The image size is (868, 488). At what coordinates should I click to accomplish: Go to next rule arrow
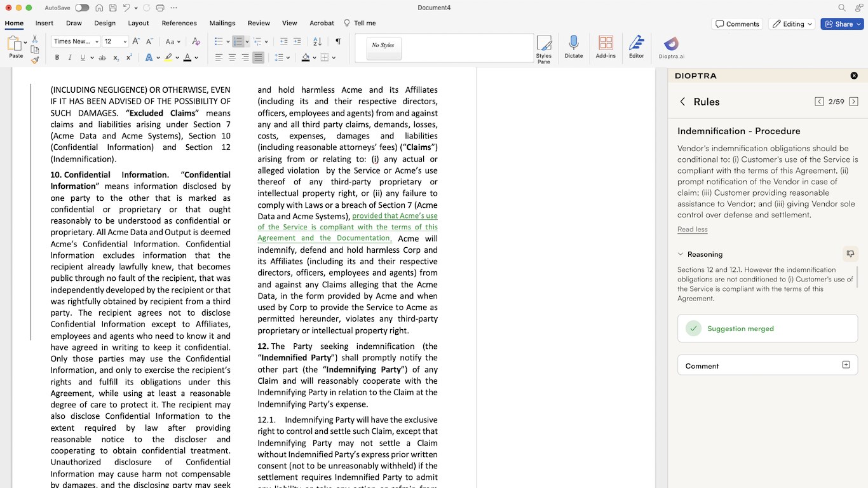point(853,102)
